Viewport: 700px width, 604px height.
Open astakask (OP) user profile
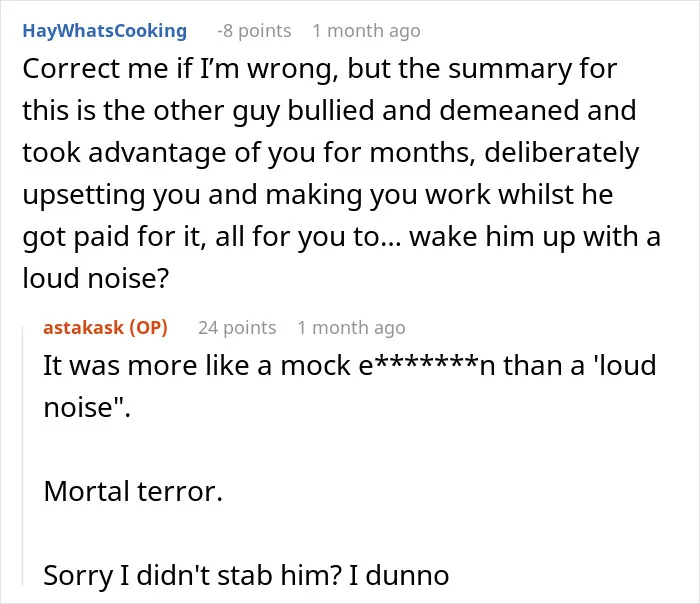(105, 328)
